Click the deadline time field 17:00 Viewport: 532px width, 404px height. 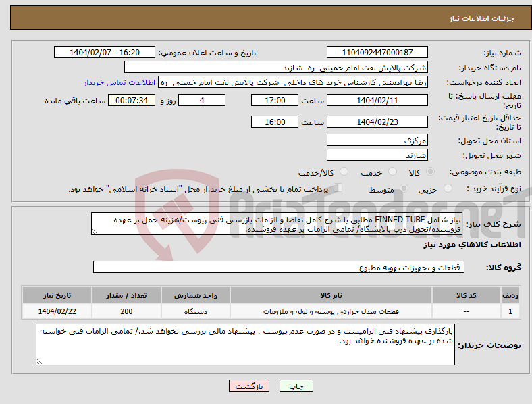click(275, 100)
